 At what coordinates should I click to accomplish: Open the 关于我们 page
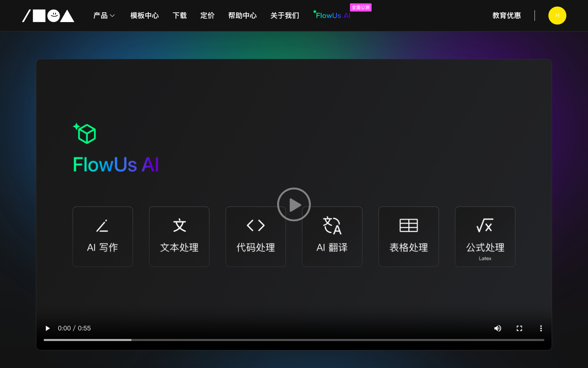[x=285, y=16]
